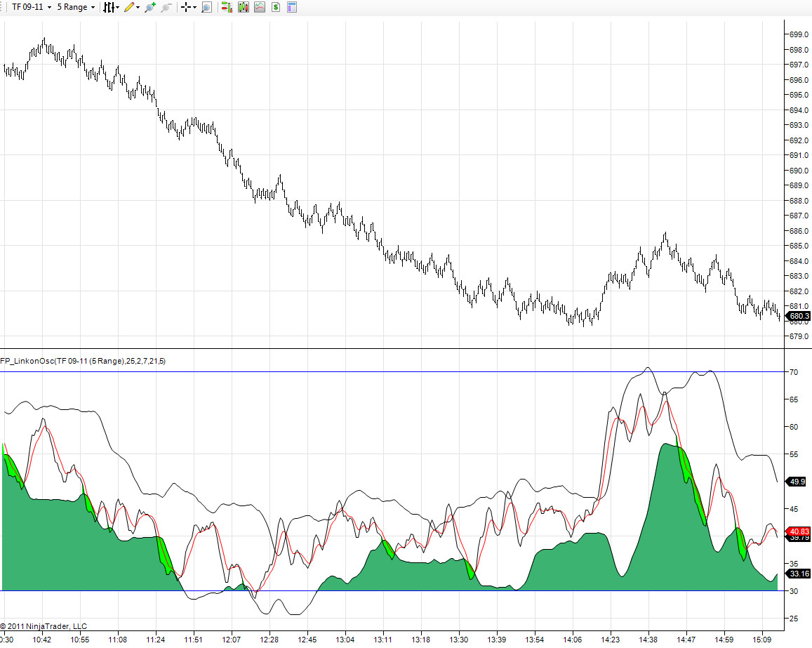Click the 694.0 price axis label
Image resolution: width=812 pixels, height=648 pixels.
(799, 110)
